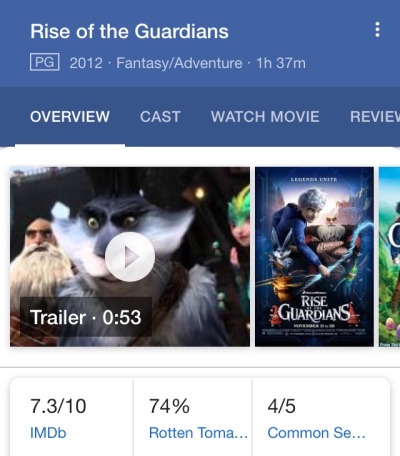Tap the PG rating badge
The width and height of the screenshot is (400, 456).
point(45,62)
